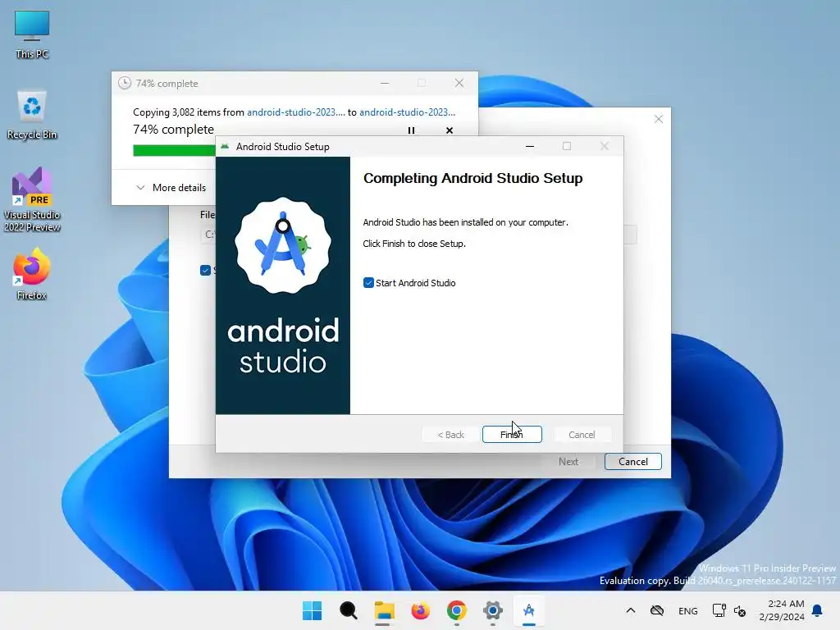Open the notifications bell
The height and width of the screenshot is (630, 840).
(x=817, y=610)
